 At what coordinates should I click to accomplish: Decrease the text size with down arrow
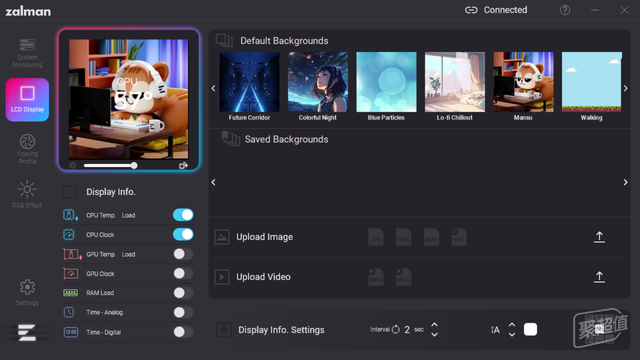tap(512, 334)
